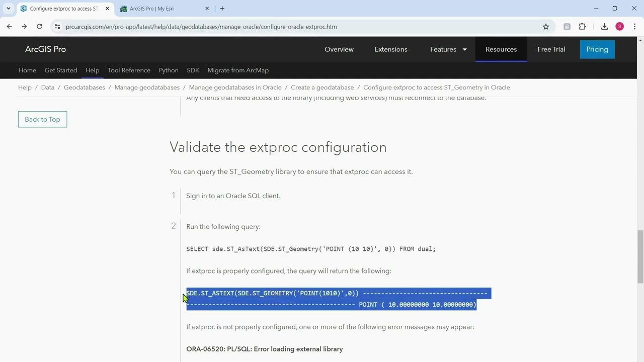The width and height of the screenshot is (644, 362).
Task: Click the Data breadcrumb
Action: coord(48,87)
